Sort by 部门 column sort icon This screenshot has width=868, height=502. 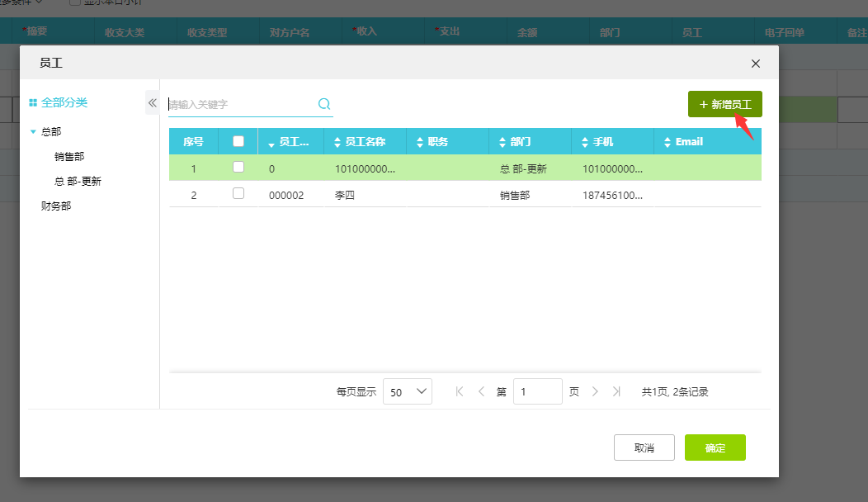(x=502, y=142)
